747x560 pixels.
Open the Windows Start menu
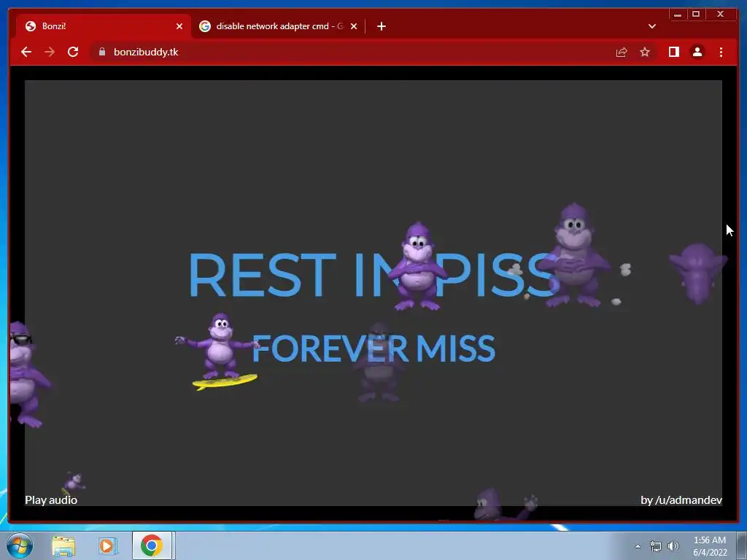(20, 545)
